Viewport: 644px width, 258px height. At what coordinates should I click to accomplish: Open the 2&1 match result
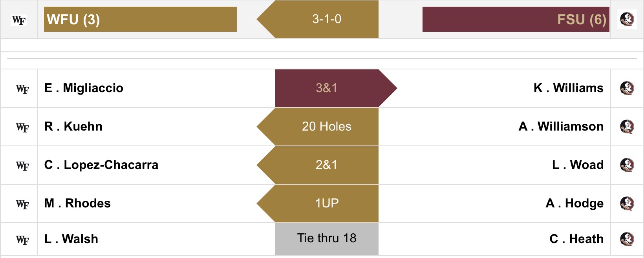tap(326, 165)
